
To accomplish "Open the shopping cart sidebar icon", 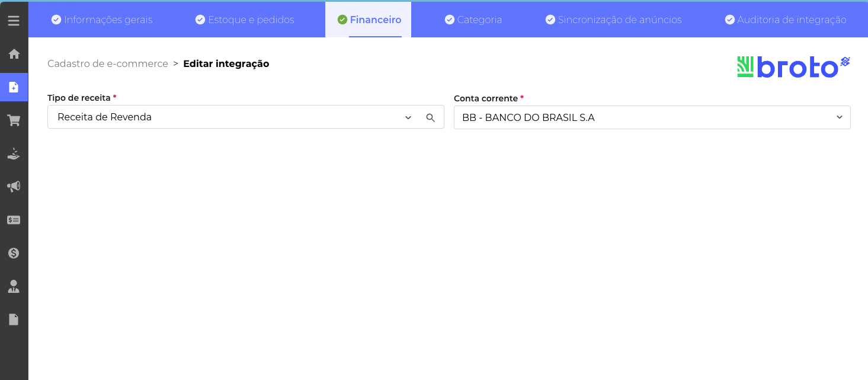I will (x=14, y=120).
